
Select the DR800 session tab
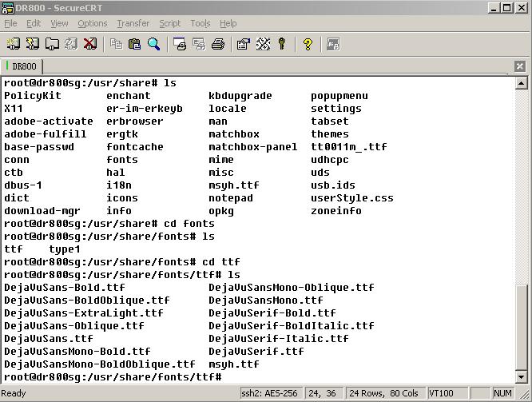point(22,66)
